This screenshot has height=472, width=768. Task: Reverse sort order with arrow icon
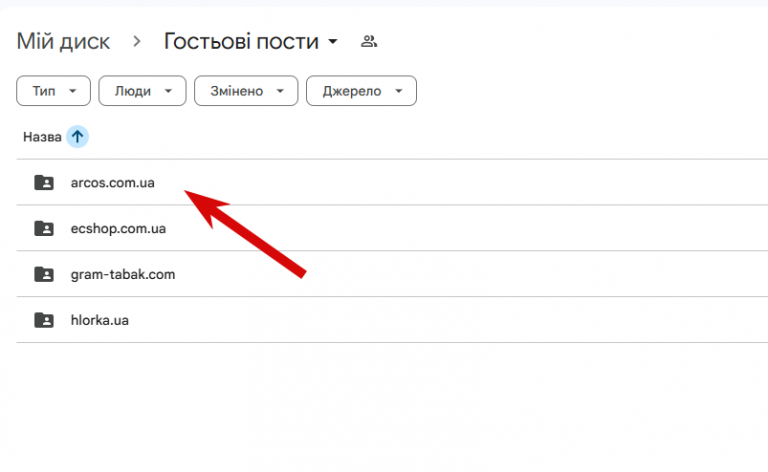77,137
